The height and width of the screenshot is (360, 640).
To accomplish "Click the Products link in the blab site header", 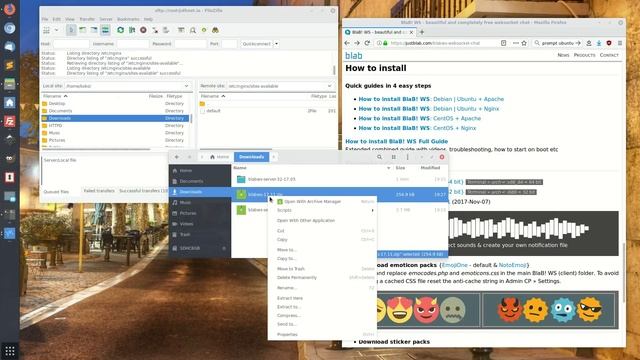I will click(584, 55).
